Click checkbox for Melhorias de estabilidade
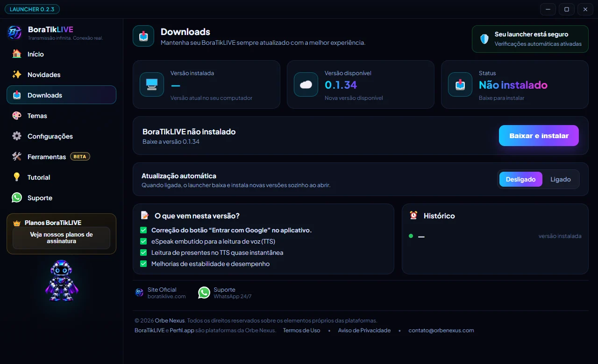Image resolution: width=598 pixels, height=364 pixels. click(143, 264)
